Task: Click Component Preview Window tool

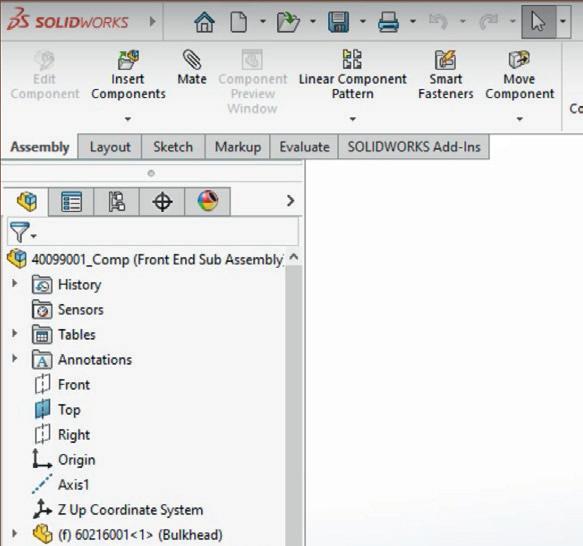Action: click(x=252, y=82)
